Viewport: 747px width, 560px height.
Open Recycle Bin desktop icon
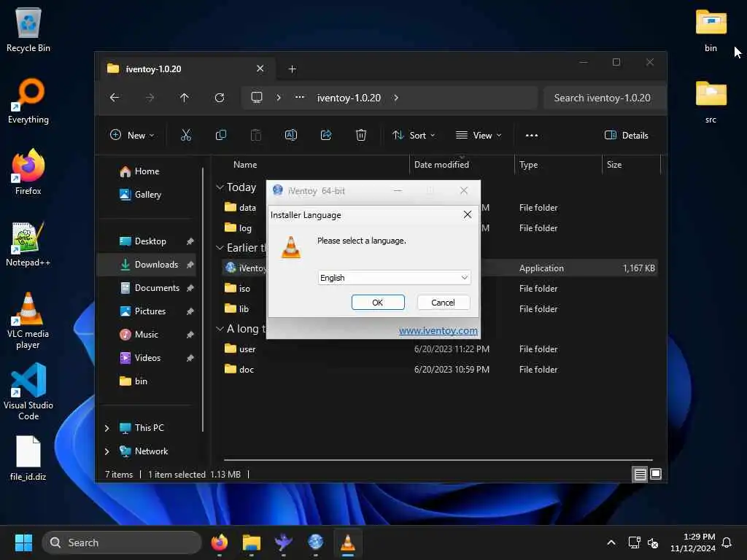point(28,30)
